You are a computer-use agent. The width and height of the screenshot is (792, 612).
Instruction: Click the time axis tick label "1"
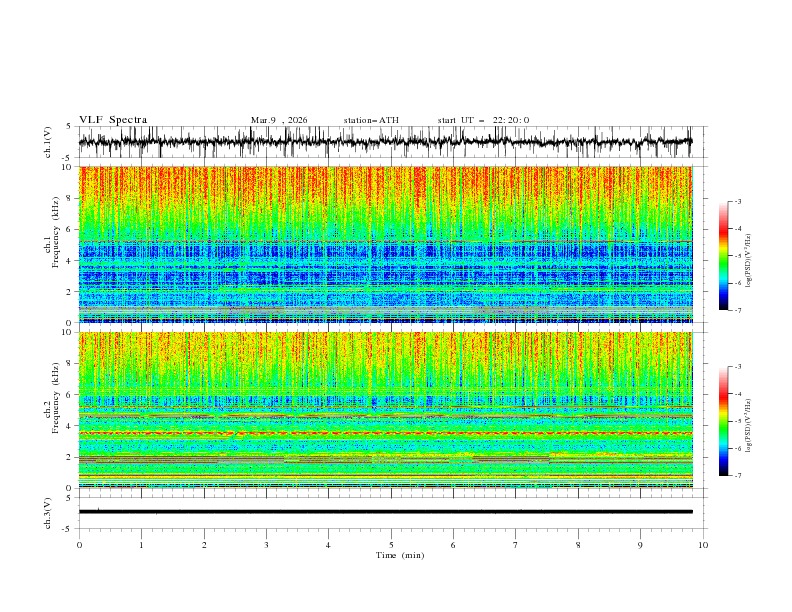click(x=141, y=545)
